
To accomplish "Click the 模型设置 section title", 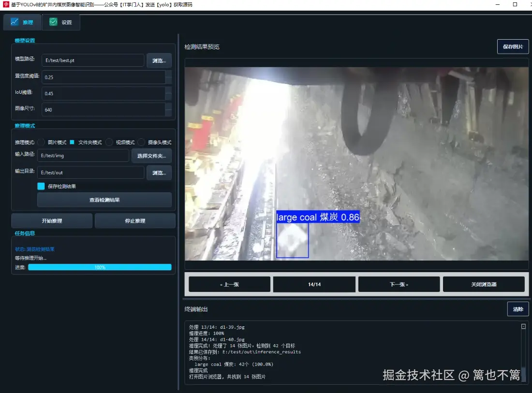I will [x=25, y=40].
